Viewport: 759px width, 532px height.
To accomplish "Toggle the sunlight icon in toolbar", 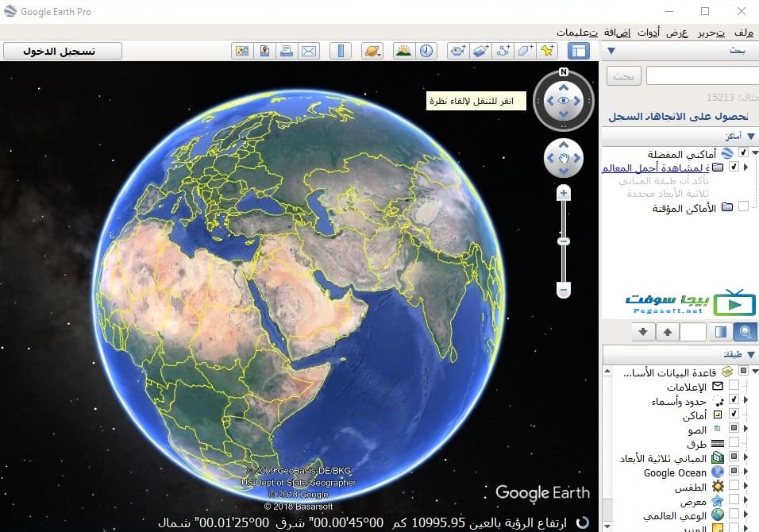I will point(404,51).
